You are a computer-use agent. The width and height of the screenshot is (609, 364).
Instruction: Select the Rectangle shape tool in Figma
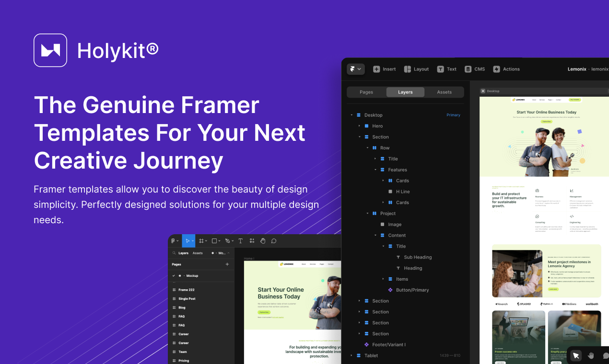216,241
